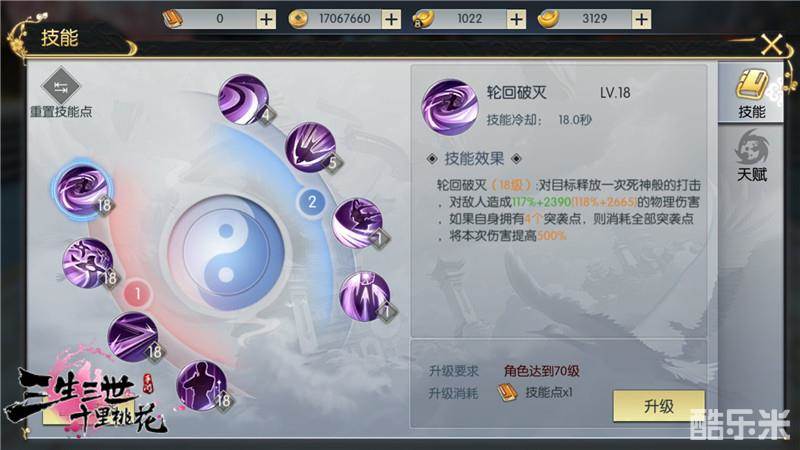The image size is (800, 450).
Task: Switch to blue skill set 2
Action: (312, 202)
